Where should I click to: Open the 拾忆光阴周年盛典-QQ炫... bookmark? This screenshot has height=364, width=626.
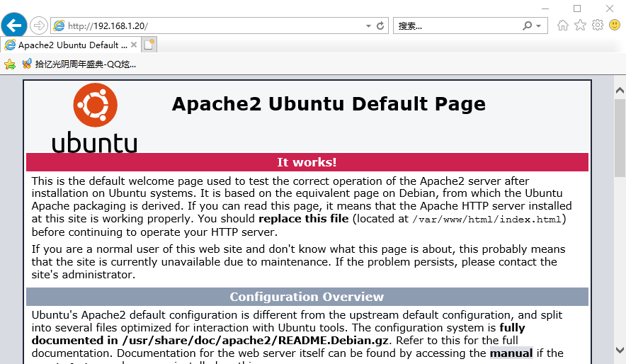(x=79, y=64)
